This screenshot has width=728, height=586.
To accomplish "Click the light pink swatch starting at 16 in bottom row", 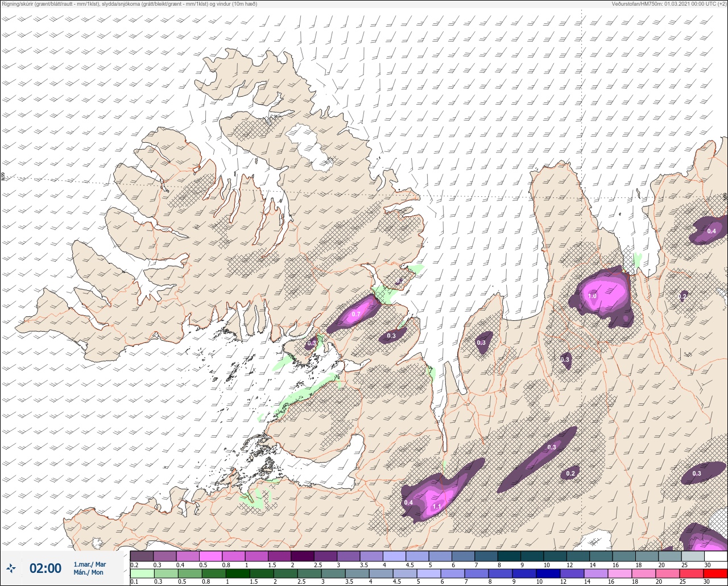I will tap(620, 573).
